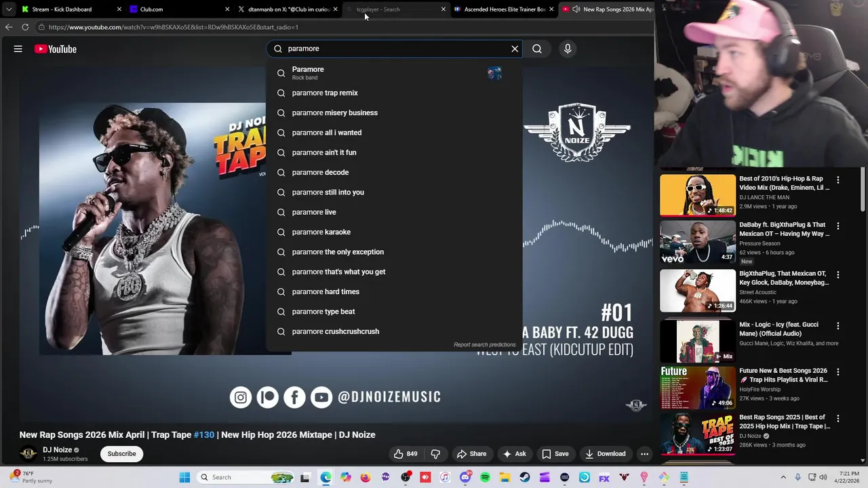Open the YouTube guide hamburger menu
Screen dimensions: 868x488
(18, 49)
